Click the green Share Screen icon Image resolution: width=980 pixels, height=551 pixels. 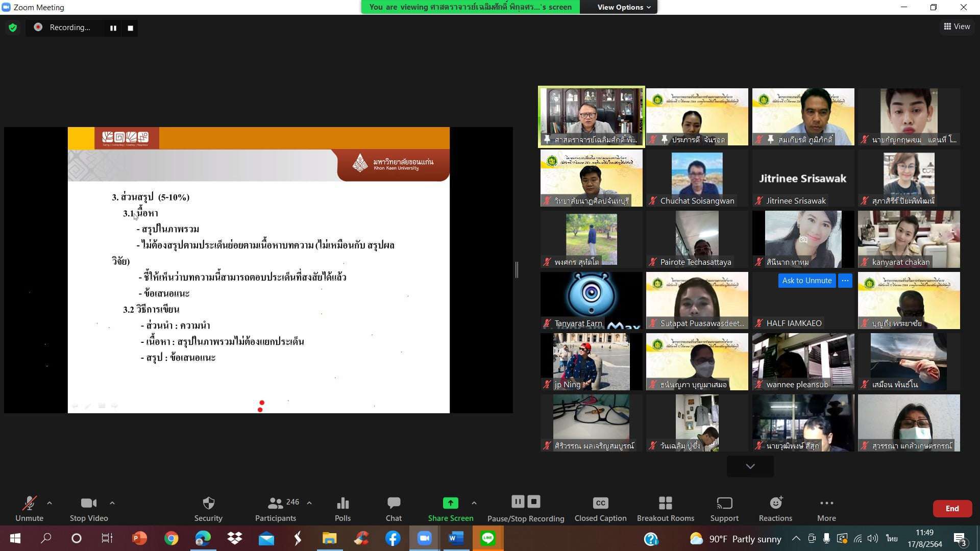tap(450, 504)
